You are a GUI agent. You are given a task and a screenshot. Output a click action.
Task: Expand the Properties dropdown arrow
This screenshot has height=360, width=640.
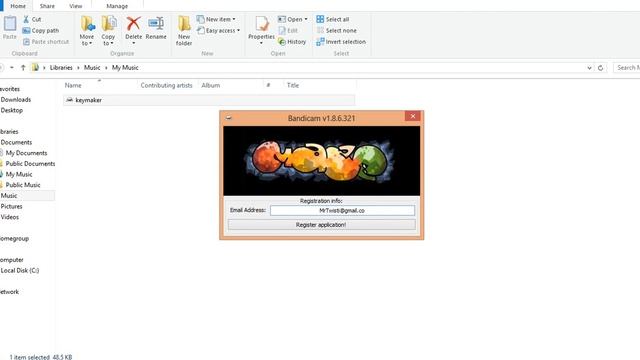pyautogui.click(x=261, y=43)
